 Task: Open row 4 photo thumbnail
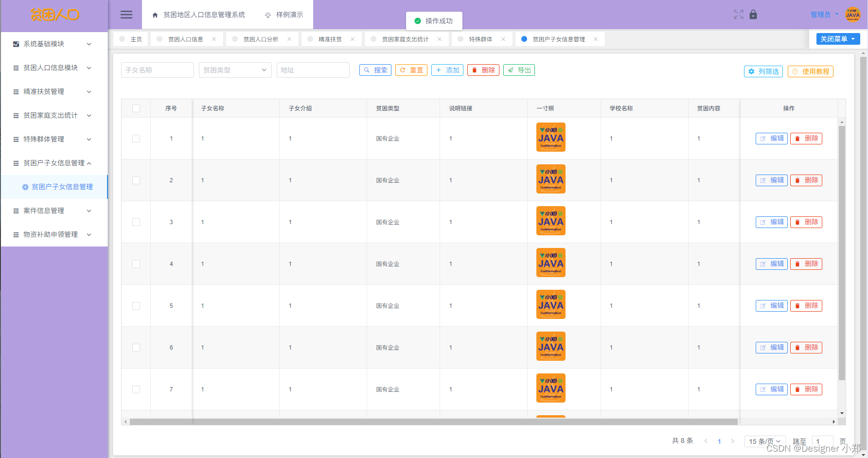(x=551, y=263)
